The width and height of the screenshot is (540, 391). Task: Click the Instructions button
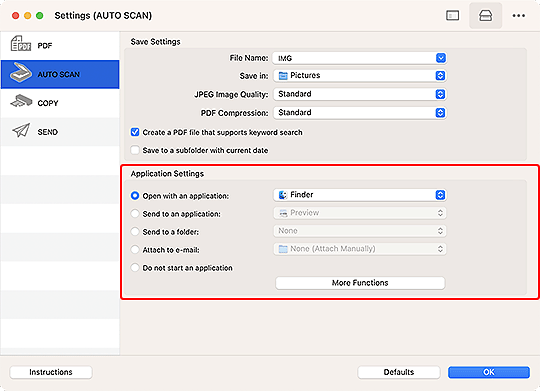(51, 372)
